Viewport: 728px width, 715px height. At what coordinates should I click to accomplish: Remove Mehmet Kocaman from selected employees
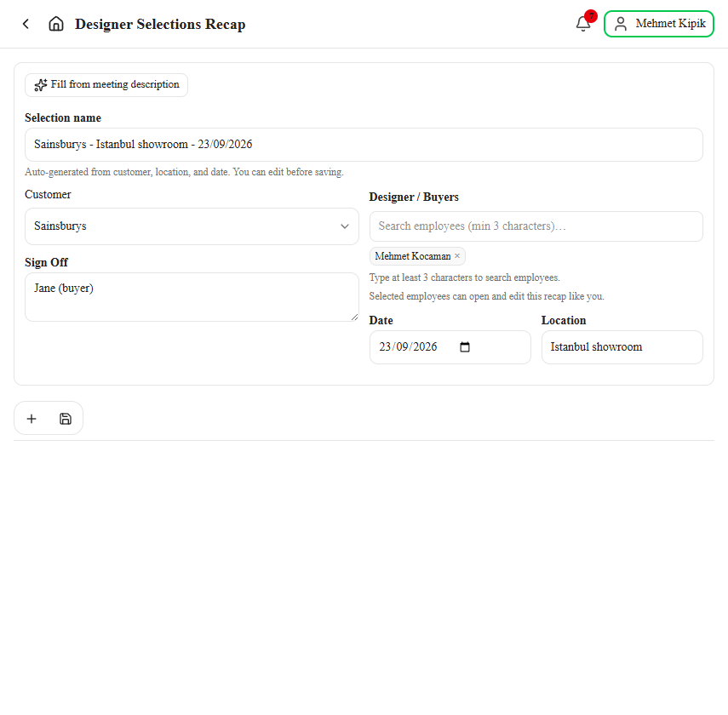pyautogui.click(x=457, y=256)
